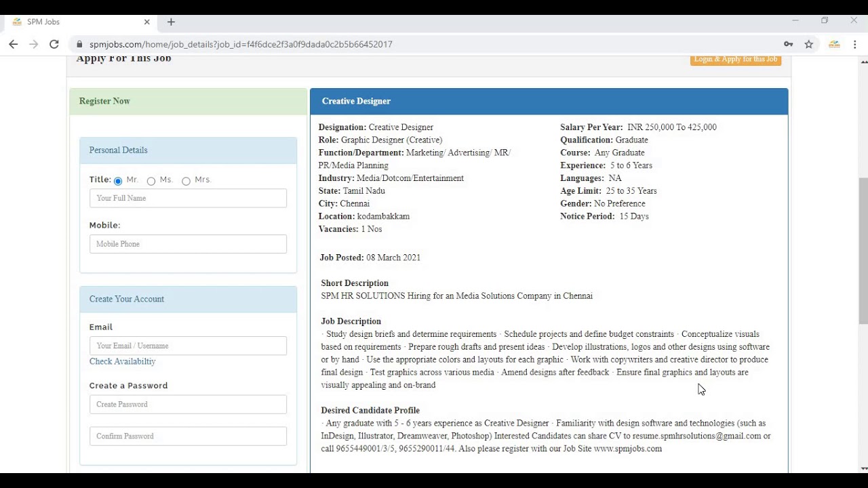
Task: Select the Ms. title option
Action: 151,181
